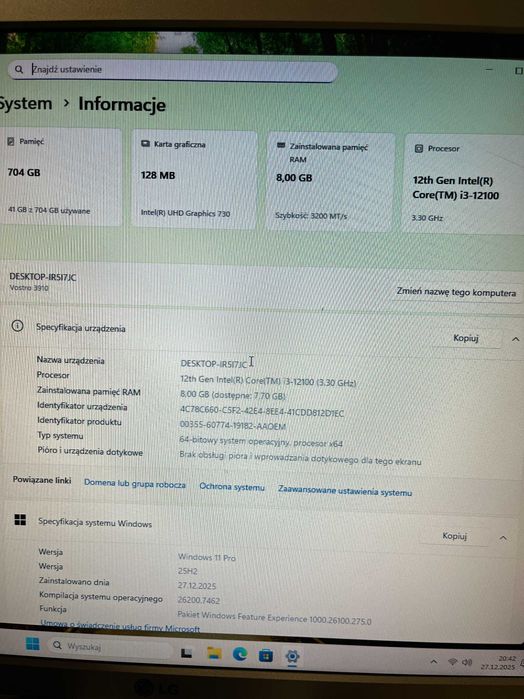
Task: Click 'Intel(R) UHD Graphics 730' text
Action: (x=186, y=213)
